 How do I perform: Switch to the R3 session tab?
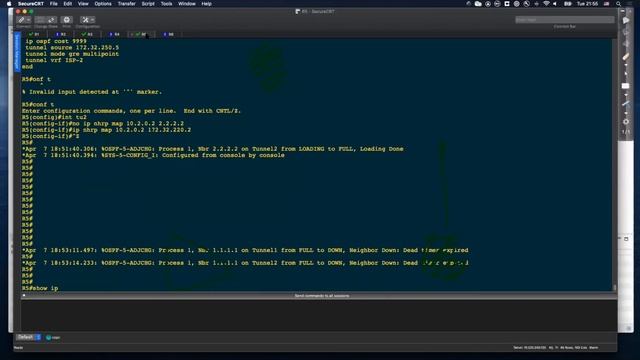coord(87,34)
